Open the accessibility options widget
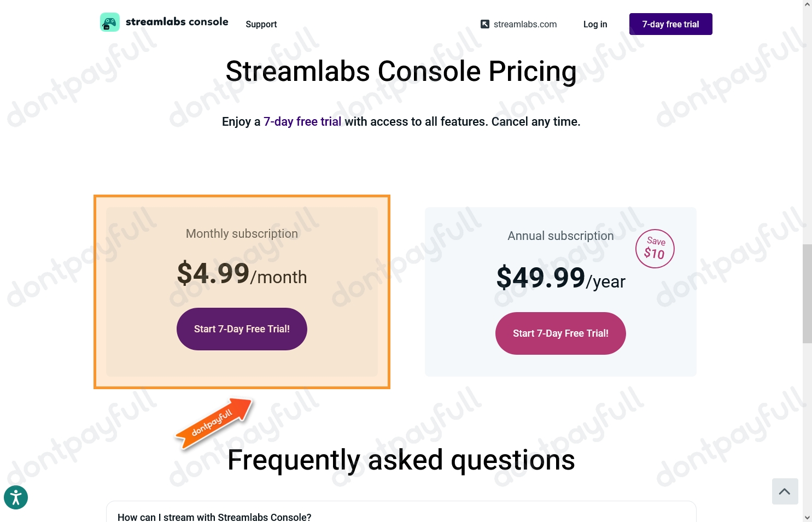This screenshot has width=812, height=522. click(16, 497)
